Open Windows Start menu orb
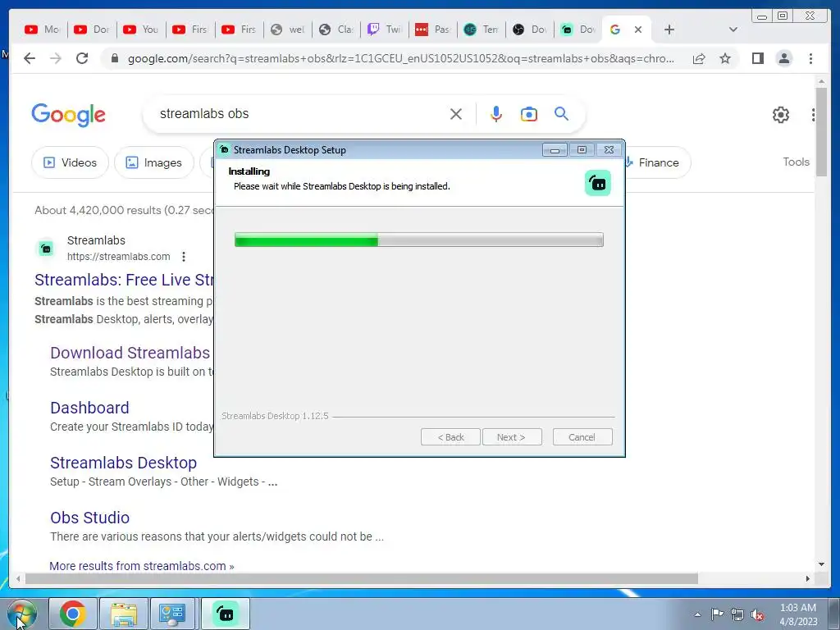 pos(22,614)
